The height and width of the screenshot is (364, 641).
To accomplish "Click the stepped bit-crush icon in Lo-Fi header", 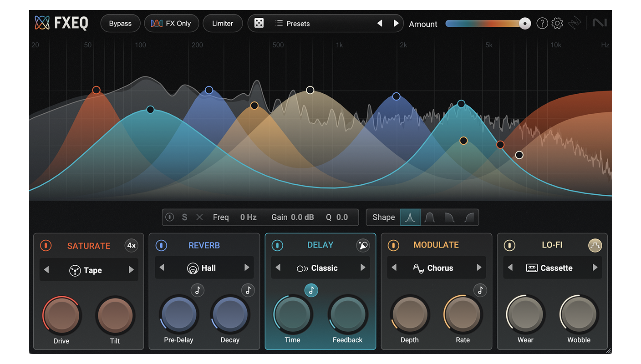I will 595,246.
